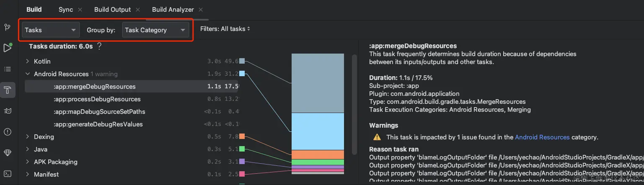Image resolution: width=644 pixels, height=185 pixels.
Task: Open the Run tool window icon
Action: [8, 48]
